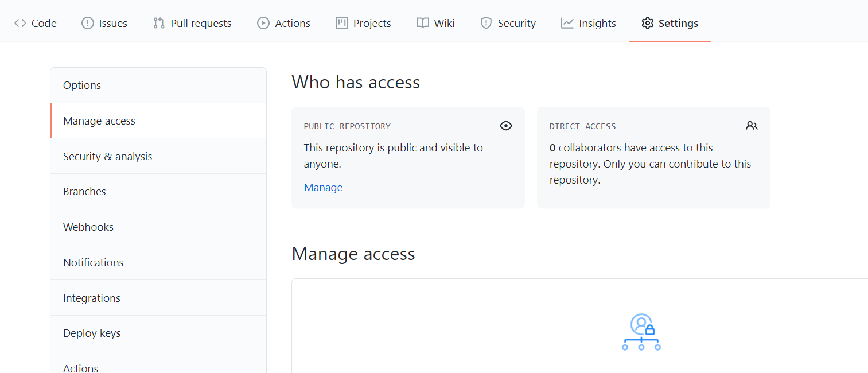Click the Projects board icon
This screenshot has height=373, width=868.
click(342, 23)
